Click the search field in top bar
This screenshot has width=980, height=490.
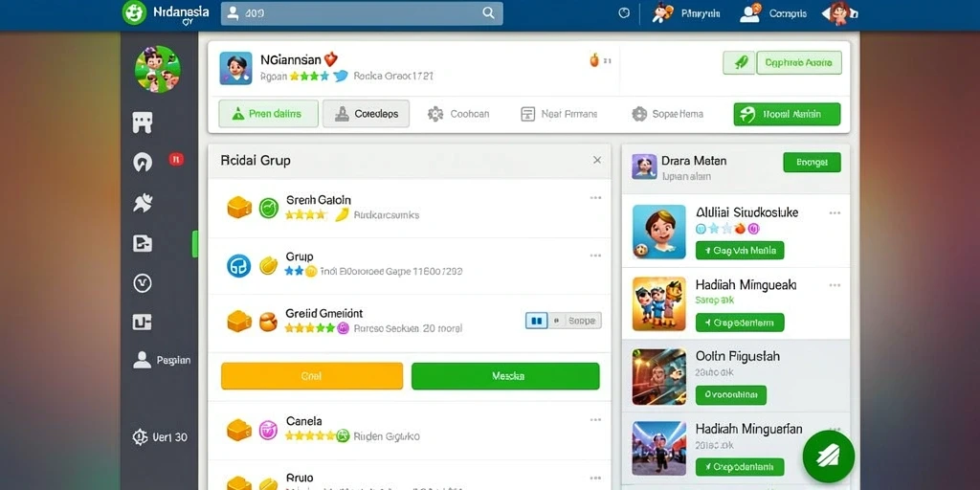point(362,13)
